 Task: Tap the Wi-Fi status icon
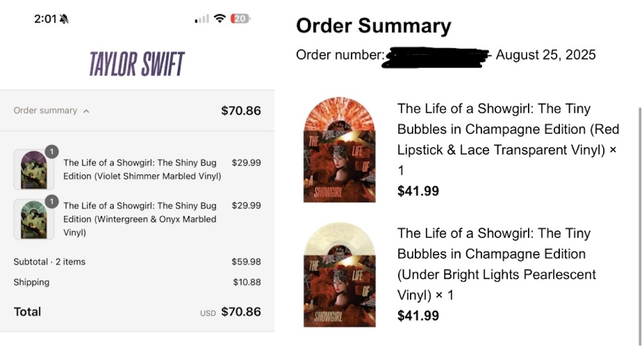[x=219, y=18]
